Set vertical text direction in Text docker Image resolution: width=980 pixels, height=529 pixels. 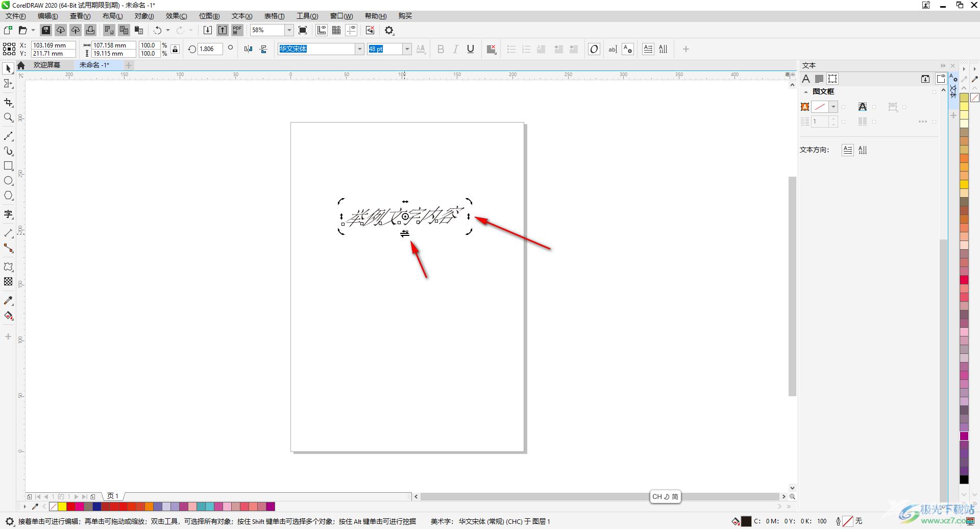pyautogui.click(x=863, y=150)
